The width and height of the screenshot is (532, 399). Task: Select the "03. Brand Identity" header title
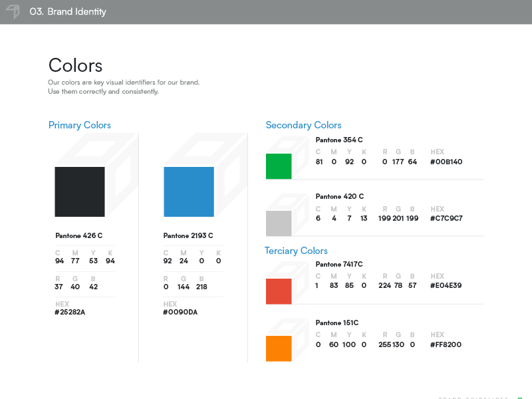(68, 12)
